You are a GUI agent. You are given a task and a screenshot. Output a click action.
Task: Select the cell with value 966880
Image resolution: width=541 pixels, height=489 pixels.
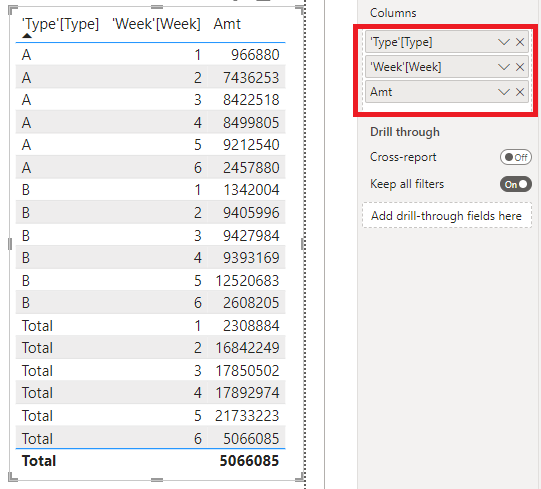point(255,55)
